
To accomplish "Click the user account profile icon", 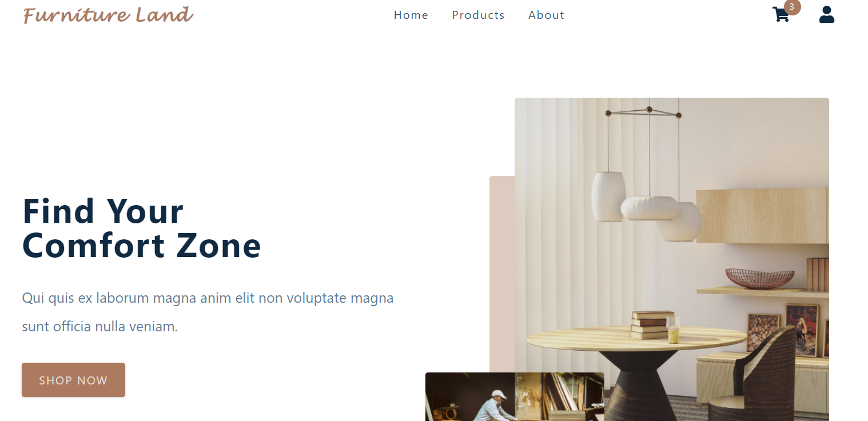I will coord(827,14).
